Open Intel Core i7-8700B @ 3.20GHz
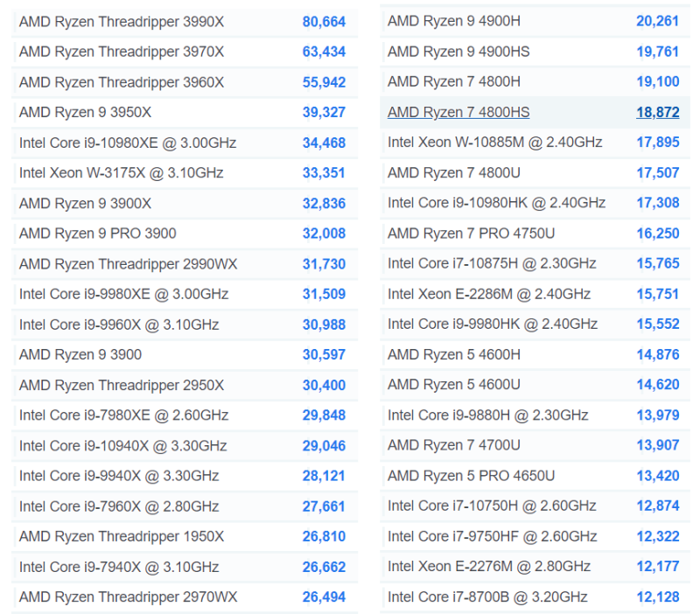The image size is (700, 614). click(x=487, y=597)
